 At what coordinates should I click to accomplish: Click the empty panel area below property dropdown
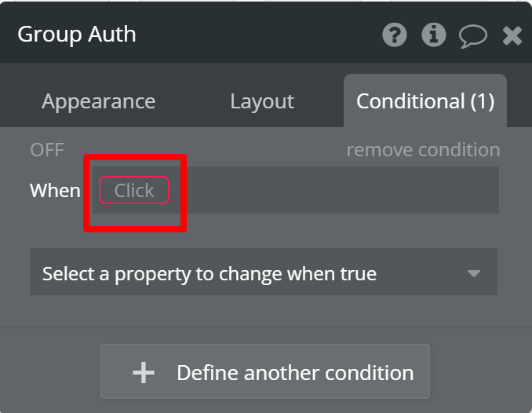(x=264, y=311)
